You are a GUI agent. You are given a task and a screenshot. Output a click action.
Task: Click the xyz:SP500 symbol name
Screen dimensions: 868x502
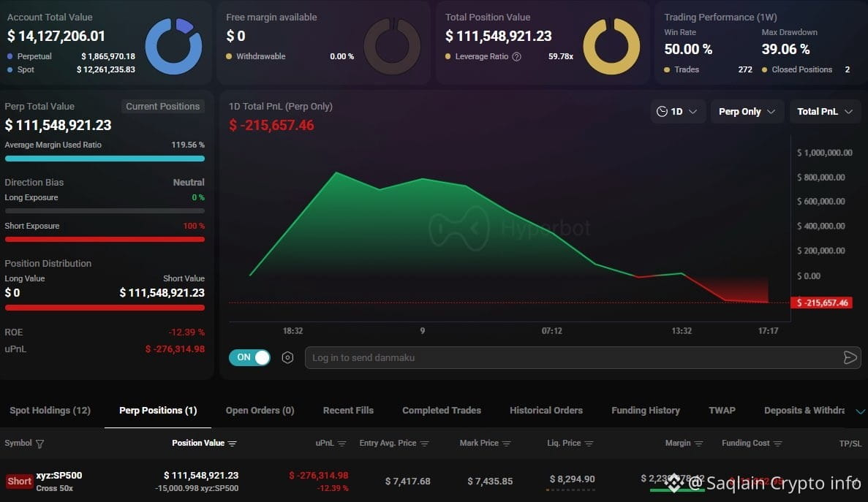point(59,476)
